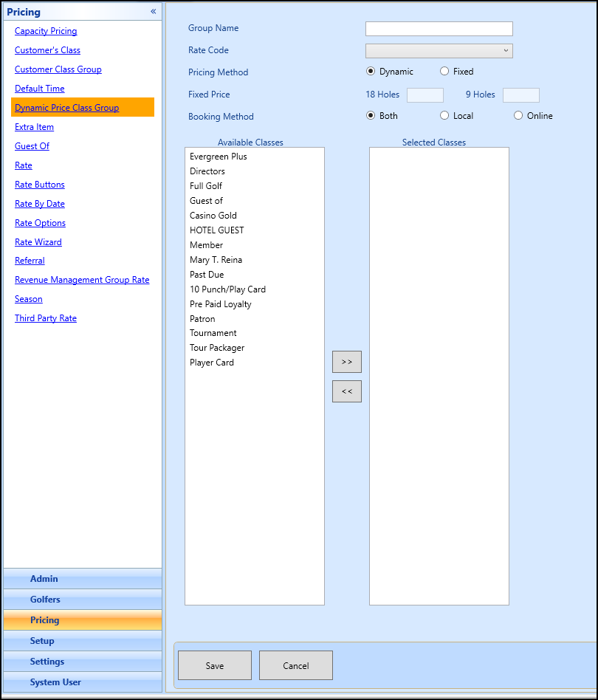Save the class group
Viewport: 598px width, 700px height.
pyautogui.click(x=215, y=665)
